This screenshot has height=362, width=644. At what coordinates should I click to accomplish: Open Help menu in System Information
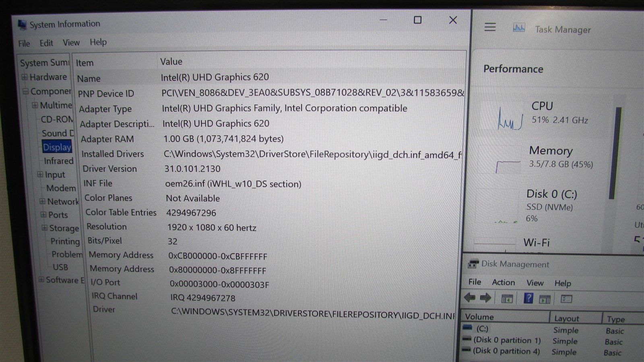98,42
